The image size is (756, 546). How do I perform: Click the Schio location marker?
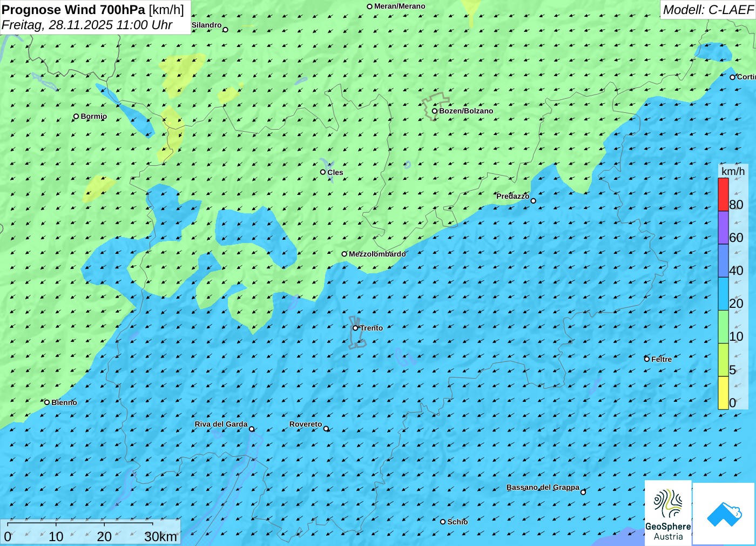point(443,522)
